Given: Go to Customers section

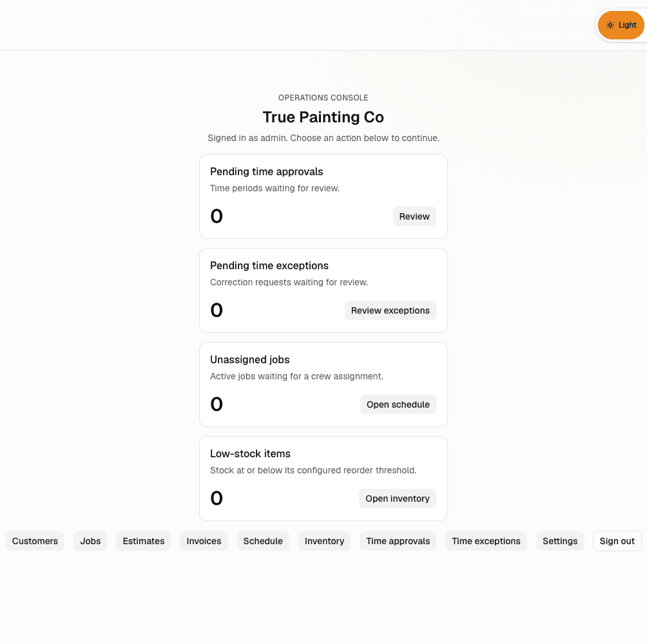Looking at the screenshot, I should click(35, 541).
